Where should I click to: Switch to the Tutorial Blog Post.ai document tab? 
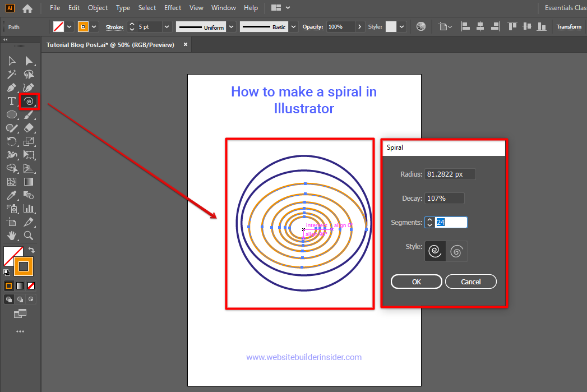(x=109, y=44)
